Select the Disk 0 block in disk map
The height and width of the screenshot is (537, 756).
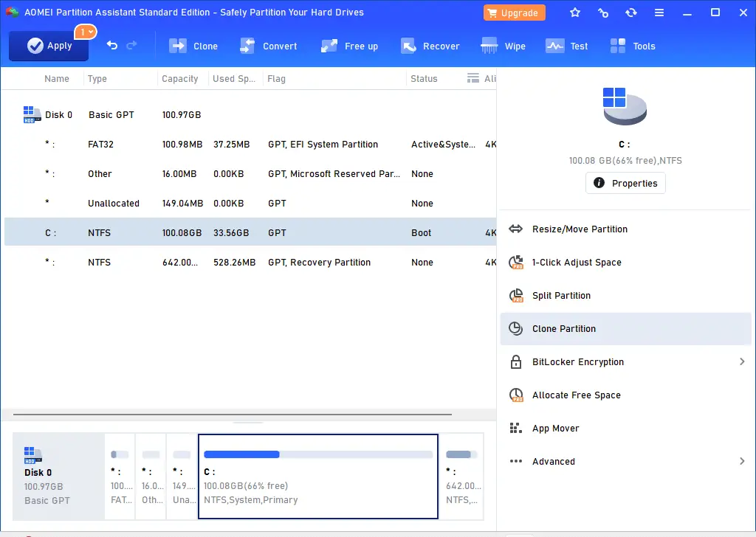[58, 477]
